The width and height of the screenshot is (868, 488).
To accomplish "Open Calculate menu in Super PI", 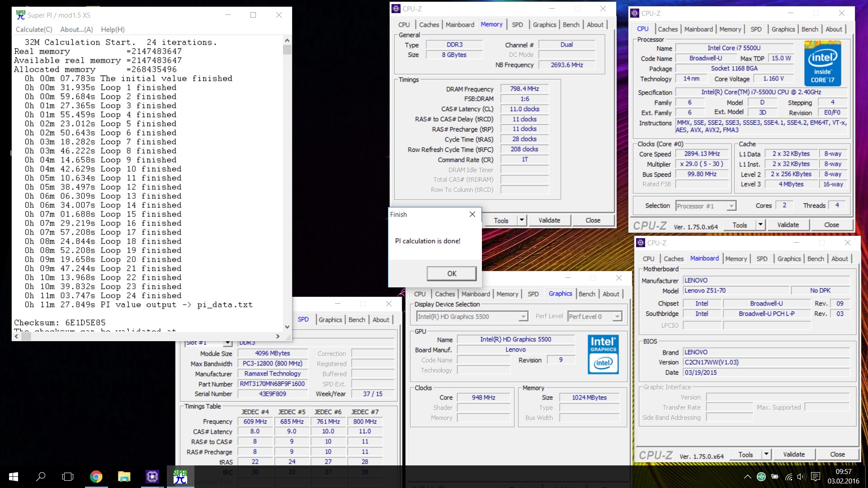I will 34,29.
